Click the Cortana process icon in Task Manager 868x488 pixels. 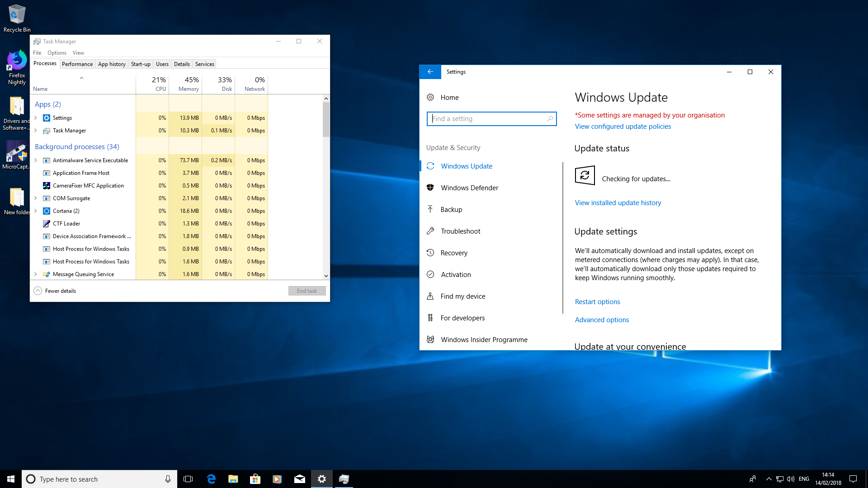coord(47,211)
